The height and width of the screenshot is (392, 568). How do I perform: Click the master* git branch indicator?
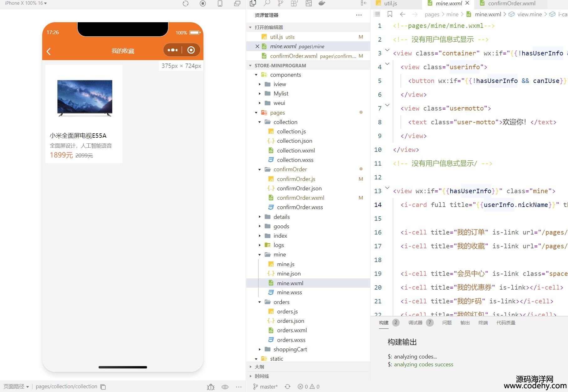(265, 387)
